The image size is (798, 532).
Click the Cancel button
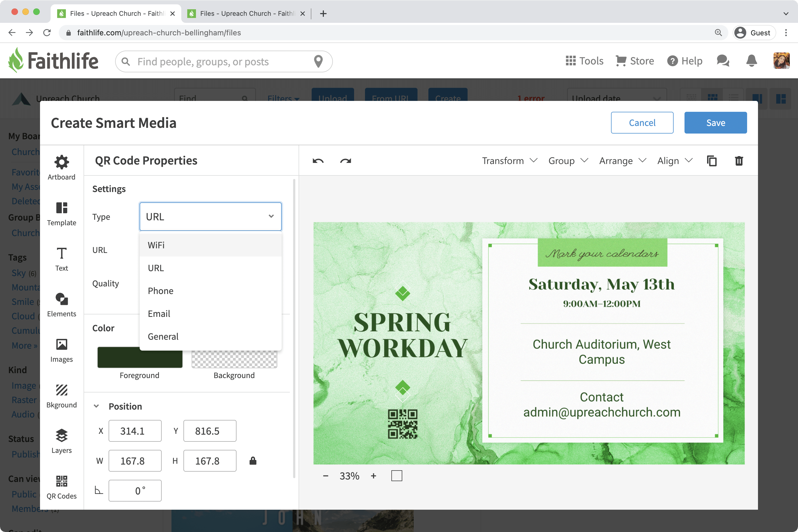coord(642,122)
